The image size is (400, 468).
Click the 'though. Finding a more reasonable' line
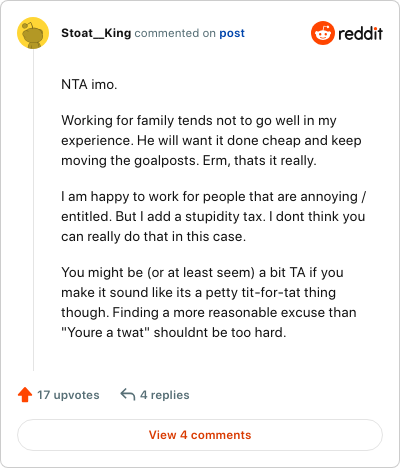(209, 312)
